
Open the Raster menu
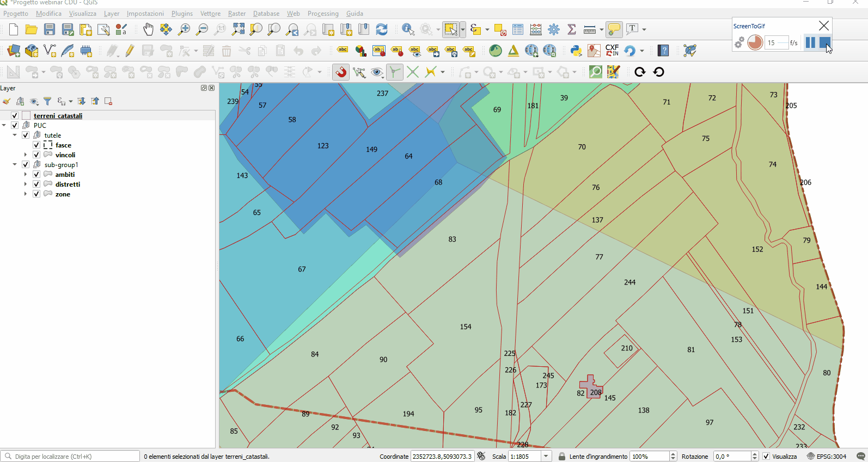pyautogui.click(x=237, y=14)
